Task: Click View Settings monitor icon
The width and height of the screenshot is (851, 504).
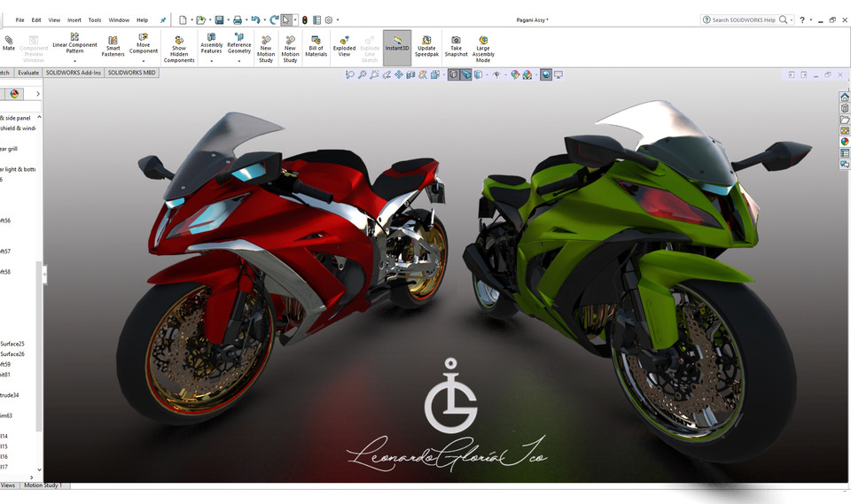Action: click(x=558, y=74)
